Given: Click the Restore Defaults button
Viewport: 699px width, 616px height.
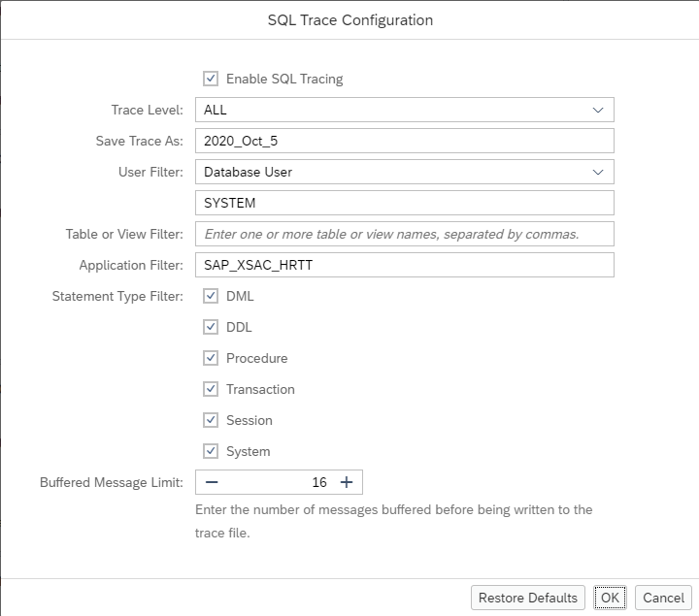Looking at the screenshot, I should pos(528,598).
